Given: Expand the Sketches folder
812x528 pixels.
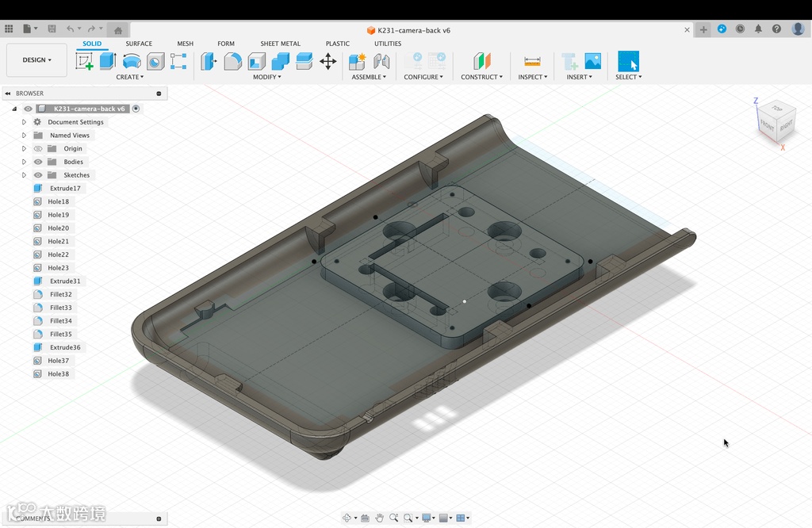Looking at the screenshot, I should pos(24,175).
